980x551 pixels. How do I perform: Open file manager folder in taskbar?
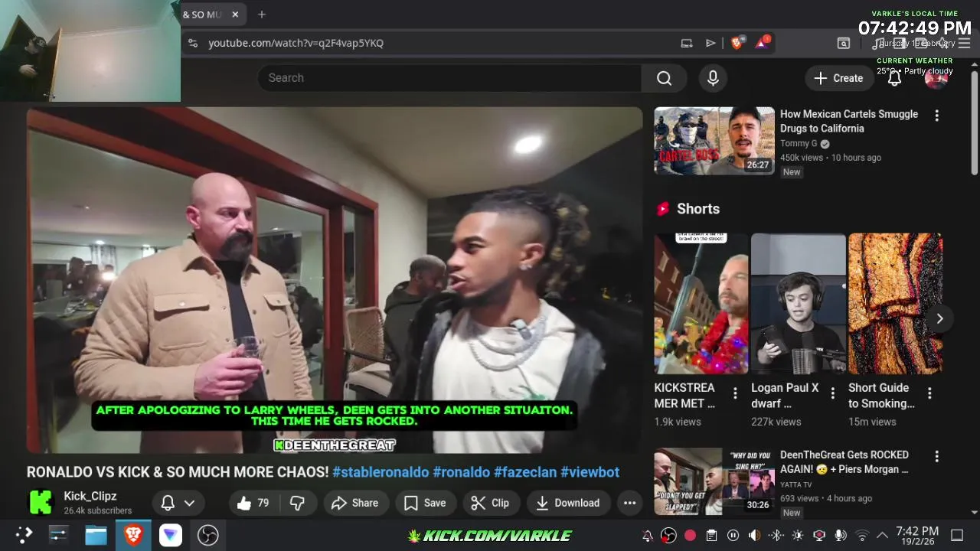(x=96, y=535)
